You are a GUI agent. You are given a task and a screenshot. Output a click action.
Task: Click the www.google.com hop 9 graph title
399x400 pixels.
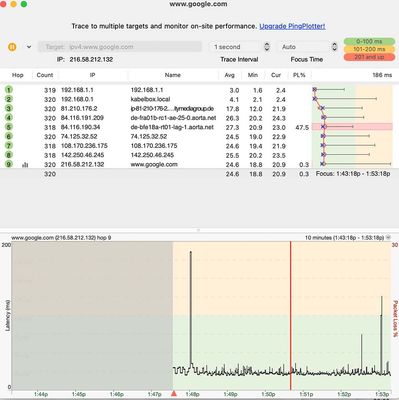click(61, 238)
